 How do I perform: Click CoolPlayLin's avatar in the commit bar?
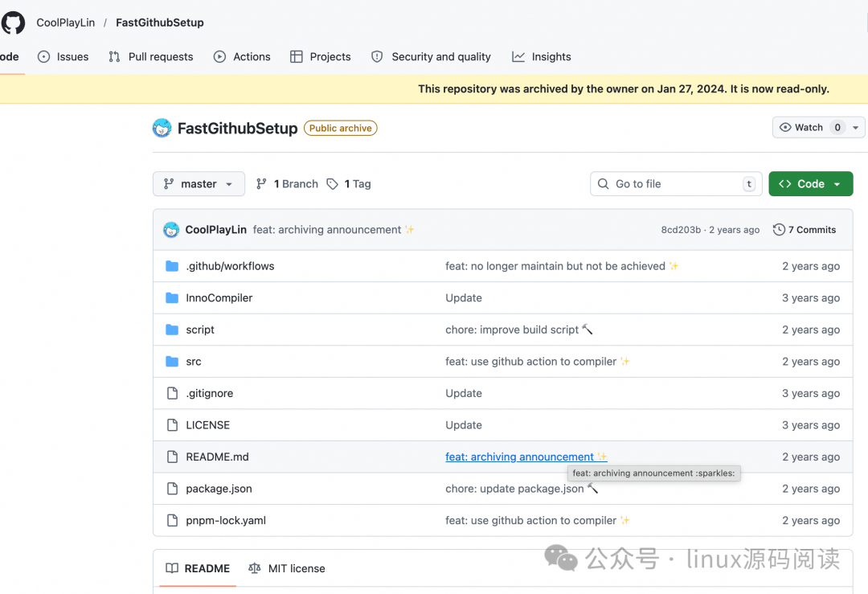tap(170, 229)
